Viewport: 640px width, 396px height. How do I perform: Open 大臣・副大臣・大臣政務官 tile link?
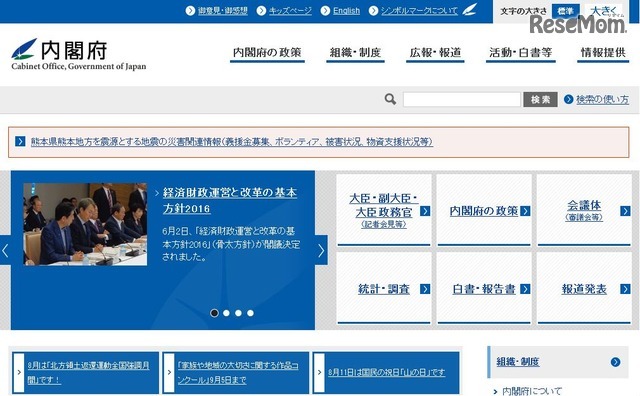click(x=383, y=211)
